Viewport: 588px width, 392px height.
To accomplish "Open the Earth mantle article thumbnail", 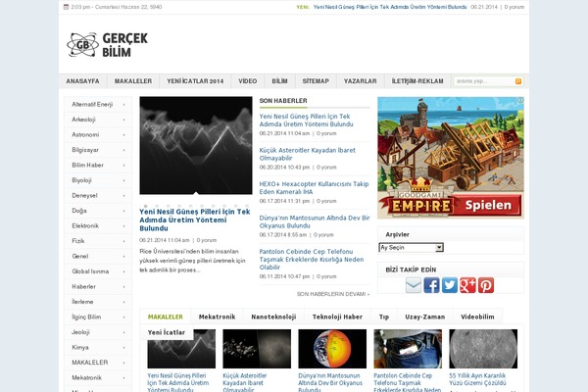I will coord(332,349).
